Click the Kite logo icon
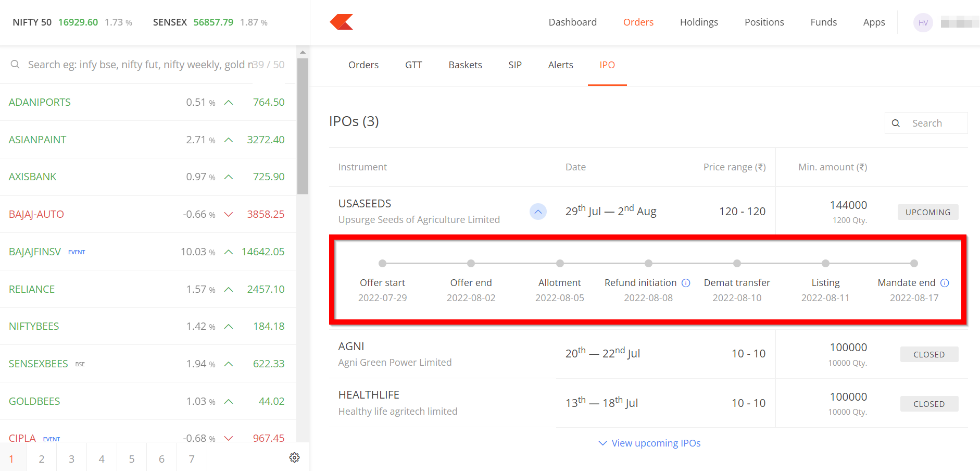The width and height of the screenshot is (980, 471). tap(342, 22)
